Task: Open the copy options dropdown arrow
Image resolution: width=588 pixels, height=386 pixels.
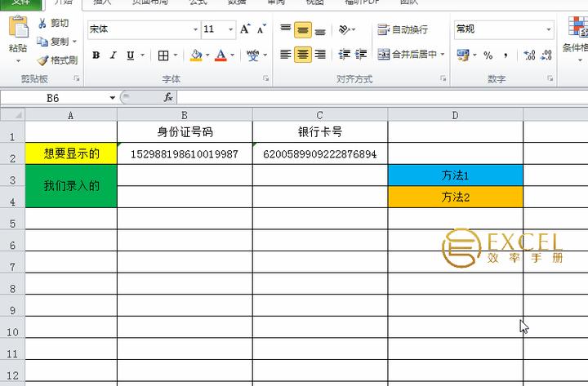Action: coord(74,42)
